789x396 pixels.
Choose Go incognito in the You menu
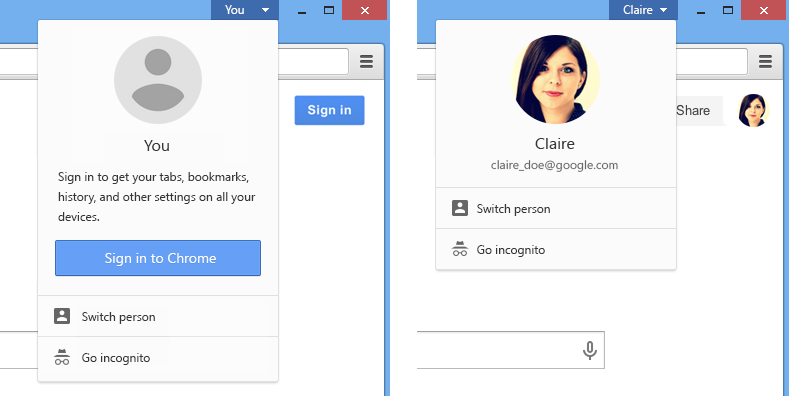click(x=158, y=358)
